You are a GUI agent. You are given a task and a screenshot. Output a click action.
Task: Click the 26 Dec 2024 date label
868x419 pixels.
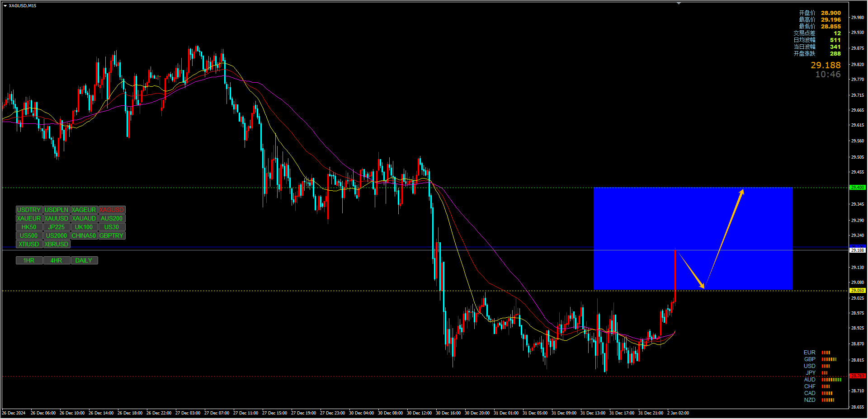14,413
